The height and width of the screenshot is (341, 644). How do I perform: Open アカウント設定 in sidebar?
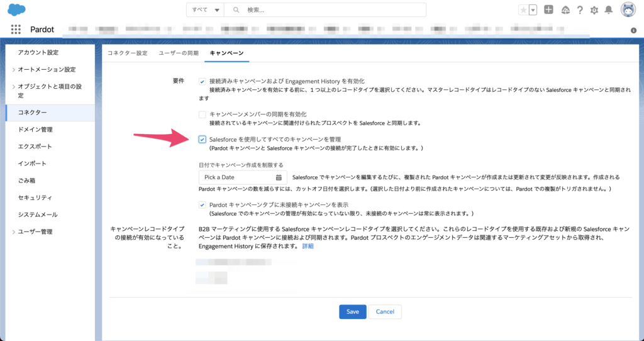[x=38, y=53]
